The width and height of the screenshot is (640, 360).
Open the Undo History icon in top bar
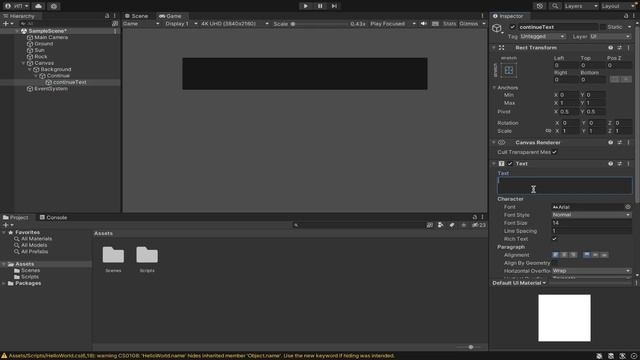[x=540, y=6]
